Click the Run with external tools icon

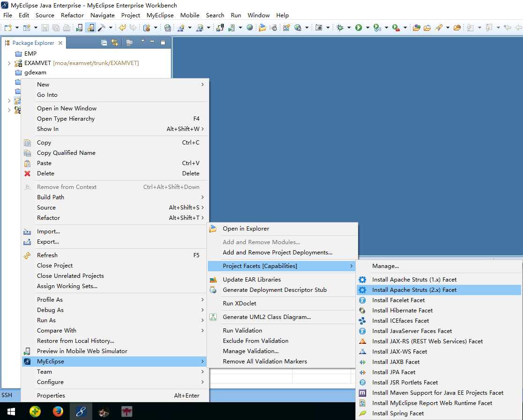click(396, 28)
